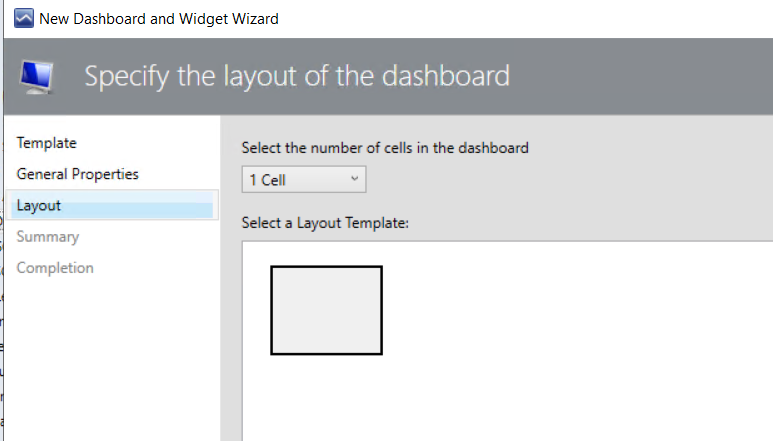
Task: Click the 'Select a Layout Template:' label
Action: (325, 223)
